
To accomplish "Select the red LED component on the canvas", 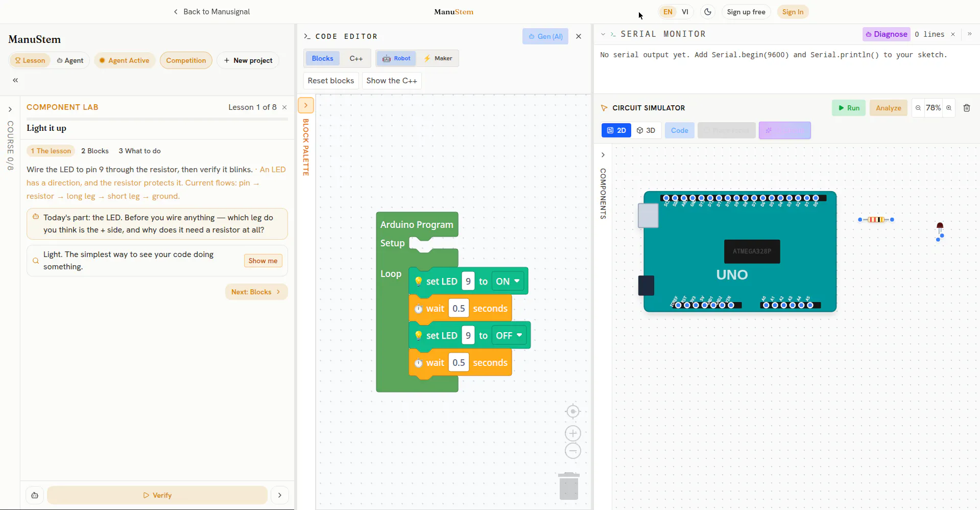I will [x=940, y=231].
